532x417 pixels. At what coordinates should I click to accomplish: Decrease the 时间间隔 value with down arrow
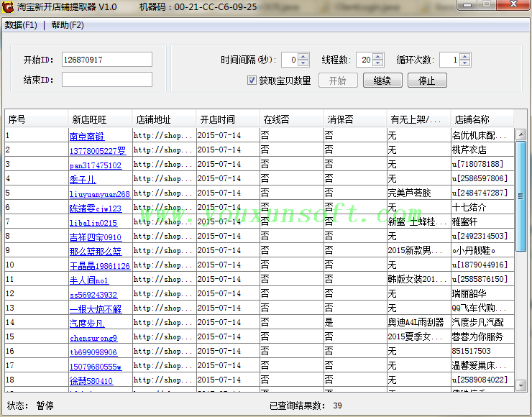click(x=303, y=63)
